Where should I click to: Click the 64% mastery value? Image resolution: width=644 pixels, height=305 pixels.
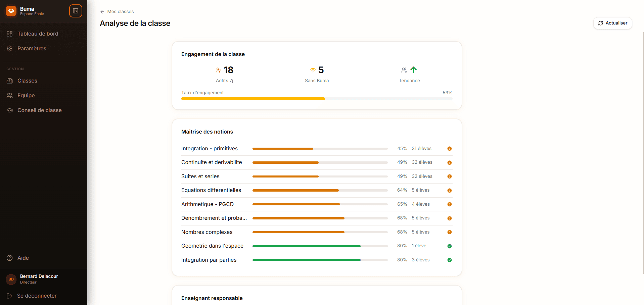(402, 190)
